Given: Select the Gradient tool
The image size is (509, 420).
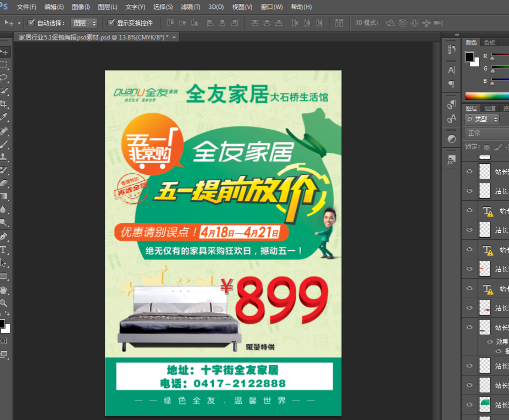Looking at the screenshot, I should coord(3,196).
